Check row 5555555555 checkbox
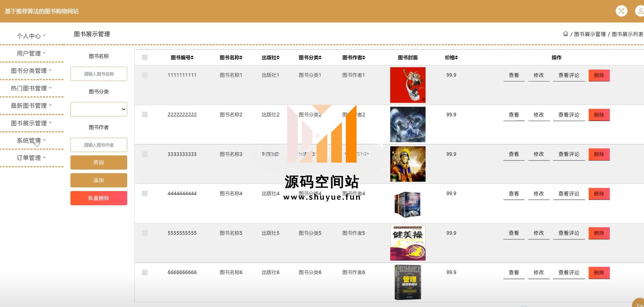The height and width of the screenshot is (307, 644). click(145, 233)
